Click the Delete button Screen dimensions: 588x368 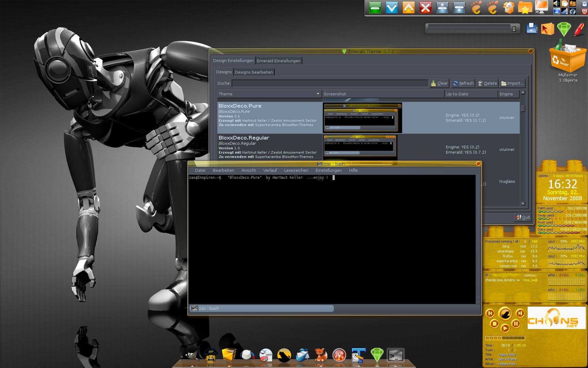(487, 83)
